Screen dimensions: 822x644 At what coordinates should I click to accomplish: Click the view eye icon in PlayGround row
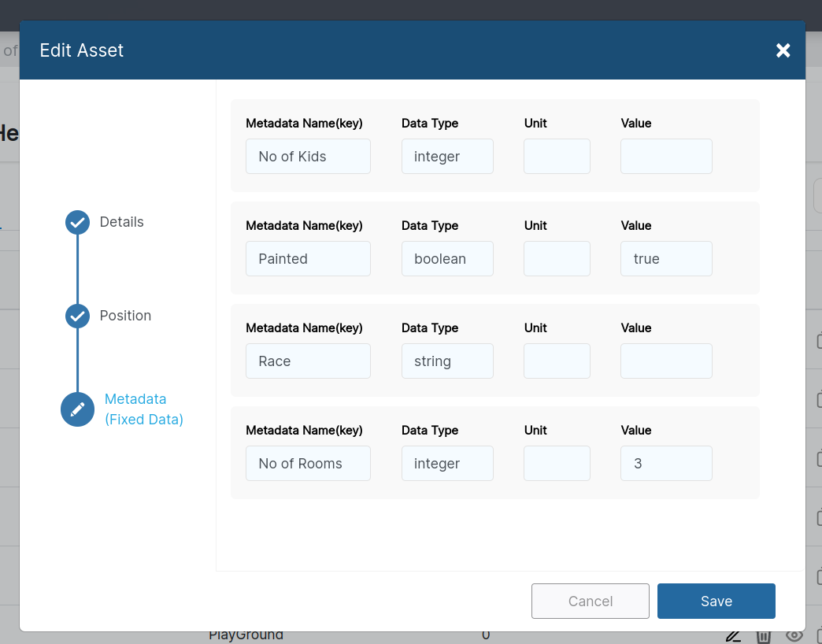794,636
